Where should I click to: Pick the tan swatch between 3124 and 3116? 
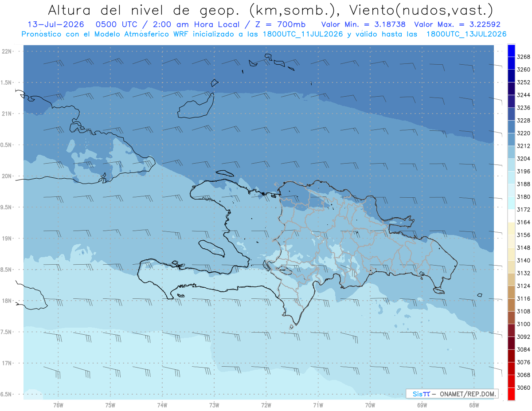point(511,292)
